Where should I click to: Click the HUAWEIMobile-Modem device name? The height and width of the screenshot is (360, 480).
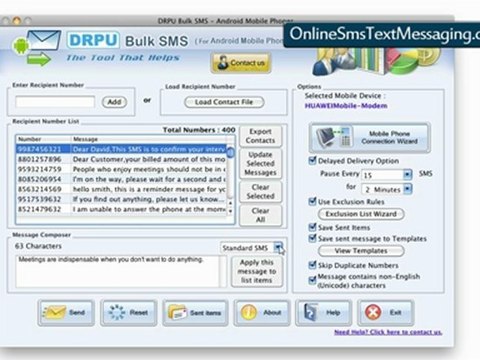pos(346,106)
